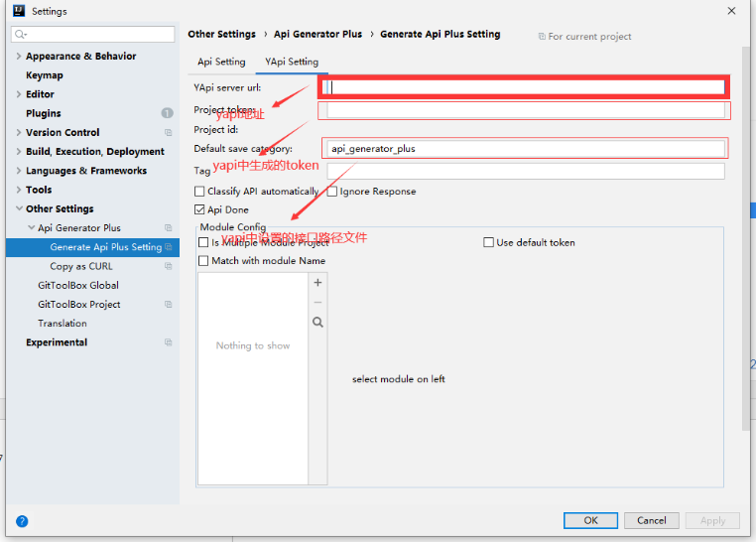Expand Languages & Frameworks node

(x=19, y=171)
